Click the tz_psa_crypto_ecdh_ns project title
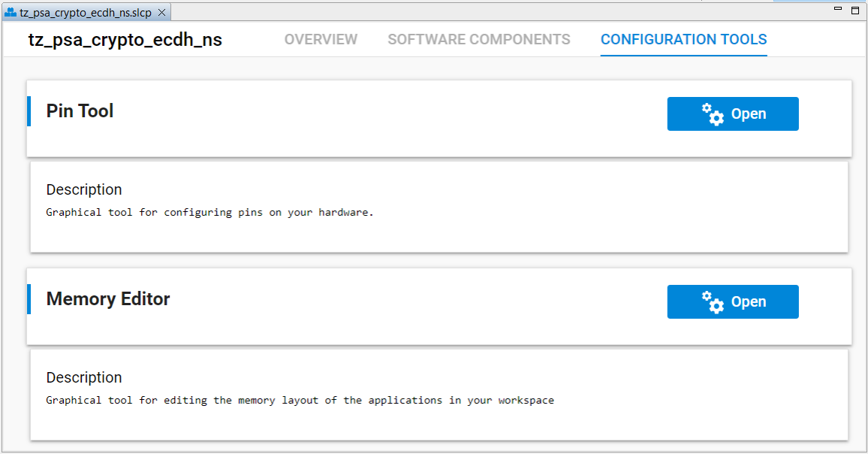Screen dimensions: 868x454 click(x=124, y=39)
